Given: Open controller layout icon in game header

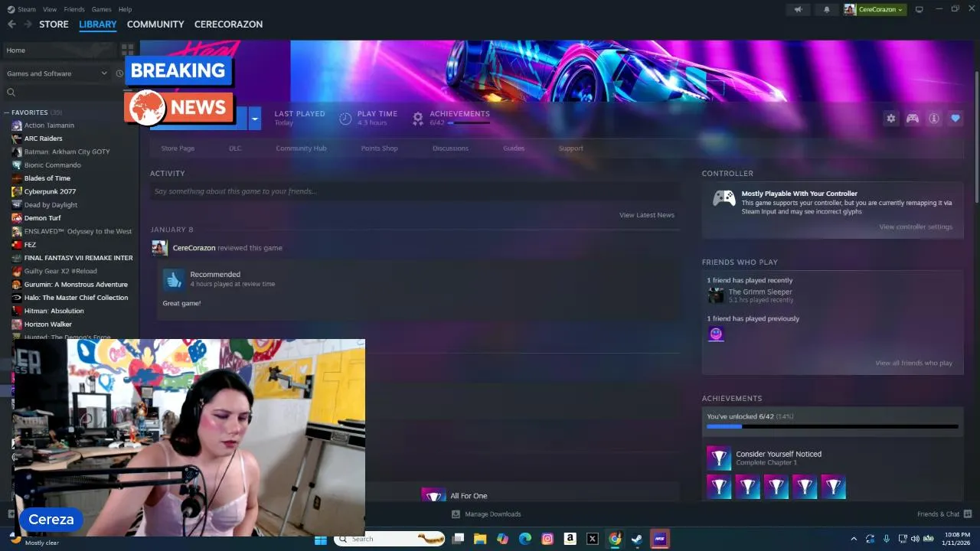Looking at the screenshot, I should click(x=913, y=119).
